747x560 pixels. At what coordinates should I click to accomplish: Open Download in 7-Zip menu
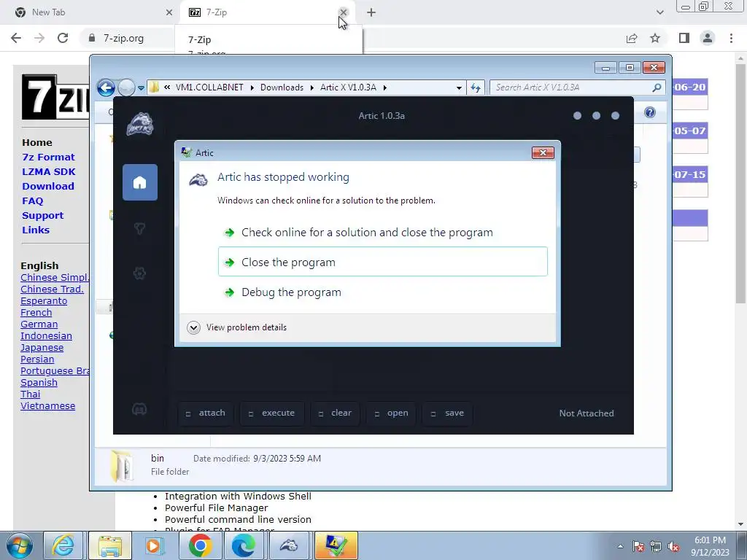point(48,186)
